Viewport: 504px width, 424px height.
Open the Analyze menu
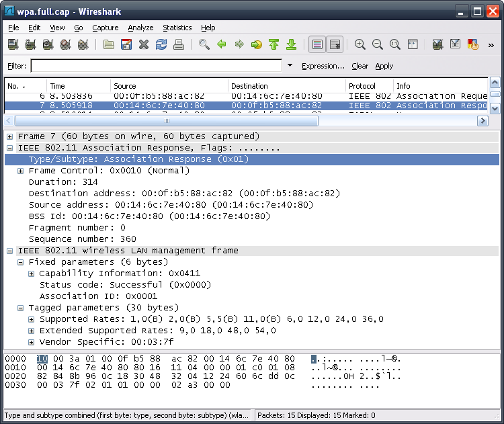pyautogui.click(x=140, y=28)
